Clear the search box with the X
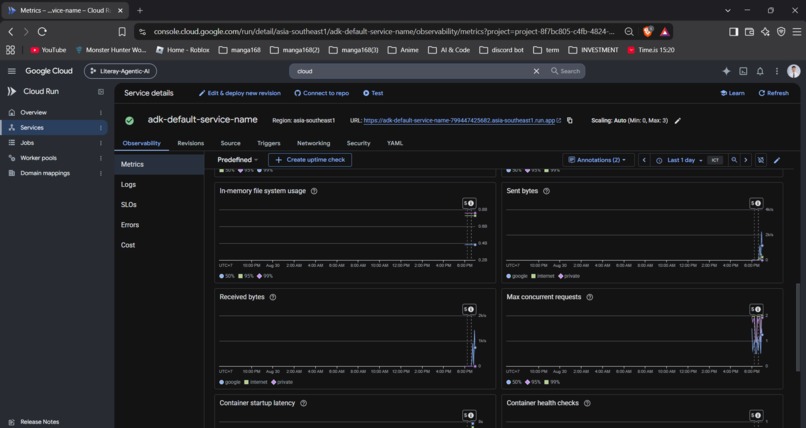The width and height of the screenshot is (806, 428). [x=536, y=71]
